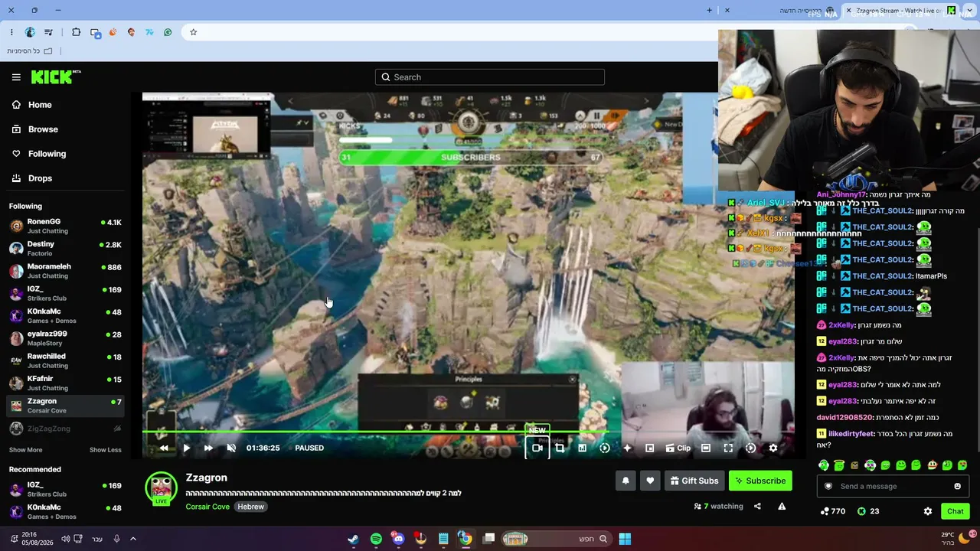Image resolution: width=980 pixels, height=551 pixels.
Task: Open stream stats chart icon
Action: tap(582, 448)
